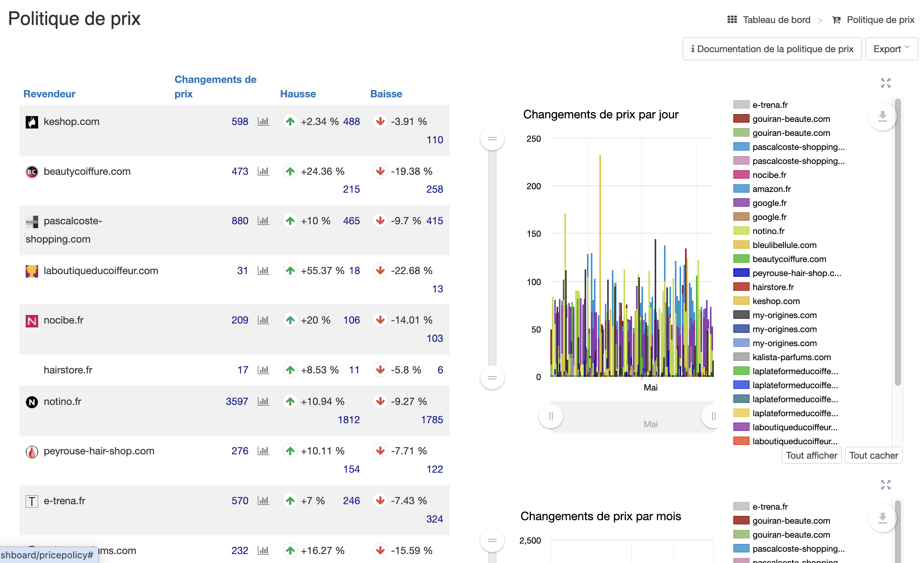
Task: Open the peyrouse-hair-shop.com chart icon
Action: [263, 451]
